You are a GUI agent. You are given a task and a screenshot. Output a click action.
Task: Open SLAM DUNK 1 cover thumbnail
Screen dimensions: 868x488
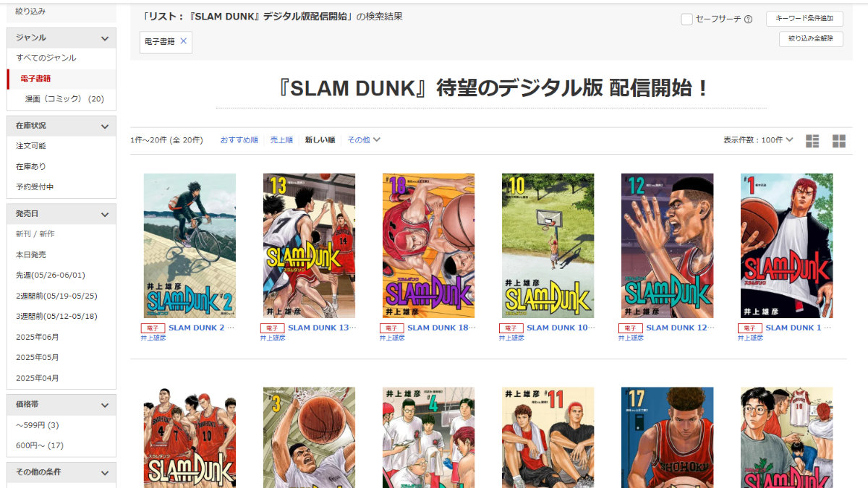[x=786, y=246]
